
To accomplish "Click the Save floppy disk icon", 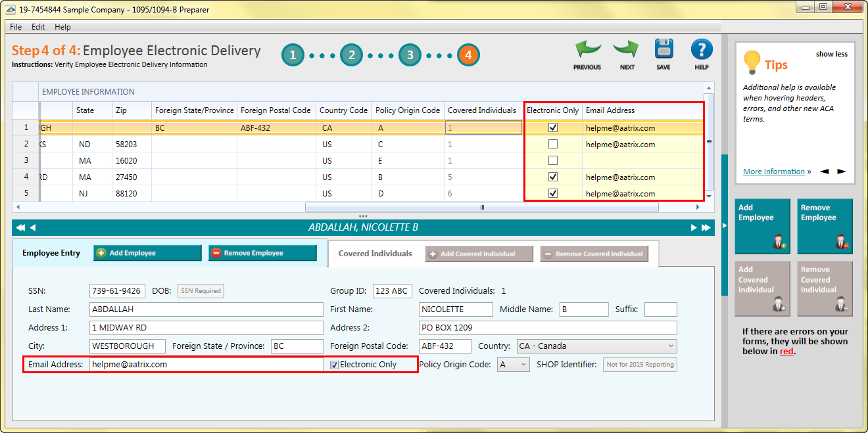I will [x=663, y=51].
